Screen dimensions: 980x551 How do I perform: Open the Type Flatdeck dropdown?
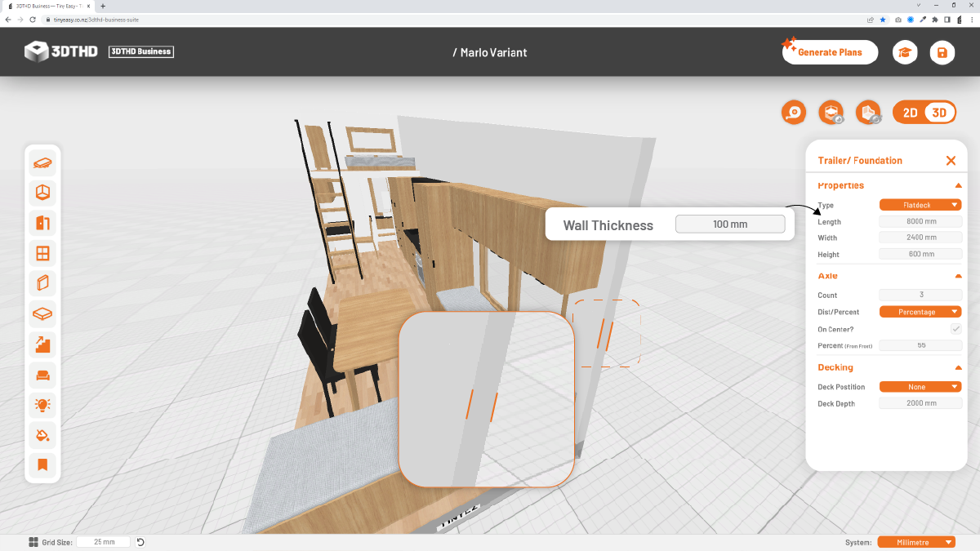pos(920,205)
